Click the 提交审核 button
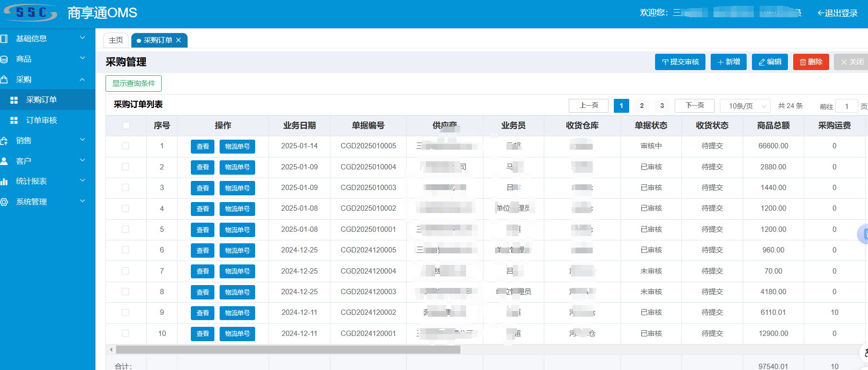The width and height of the screenshot is (868, 370). [x=680, y=62]
